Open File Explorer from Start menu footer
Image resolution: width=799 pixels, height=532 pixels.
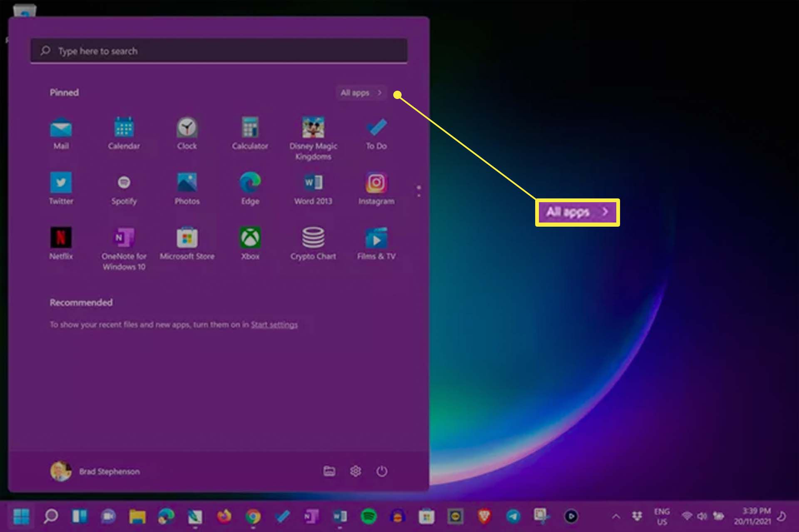(329, 471)
